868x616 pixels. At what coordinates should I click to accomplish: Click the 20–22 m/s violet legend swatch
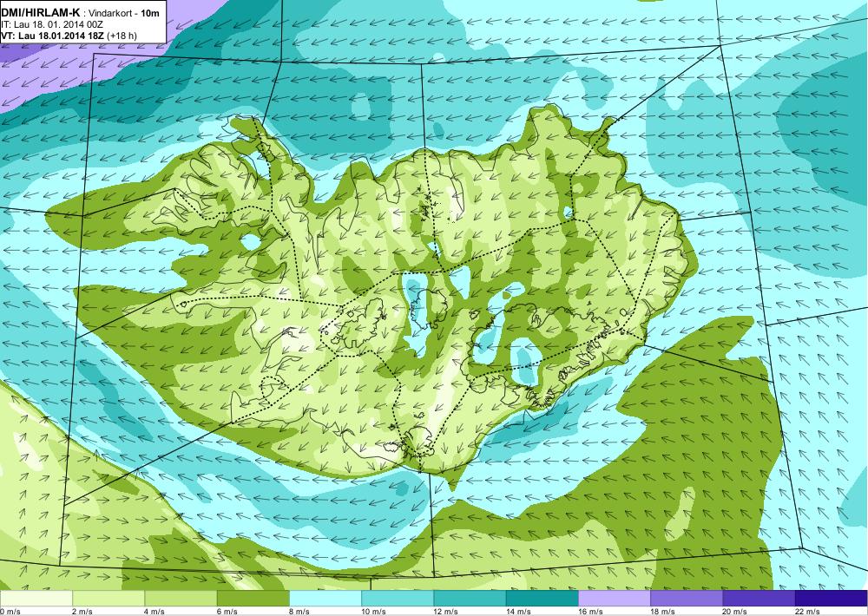click(759, 599)
